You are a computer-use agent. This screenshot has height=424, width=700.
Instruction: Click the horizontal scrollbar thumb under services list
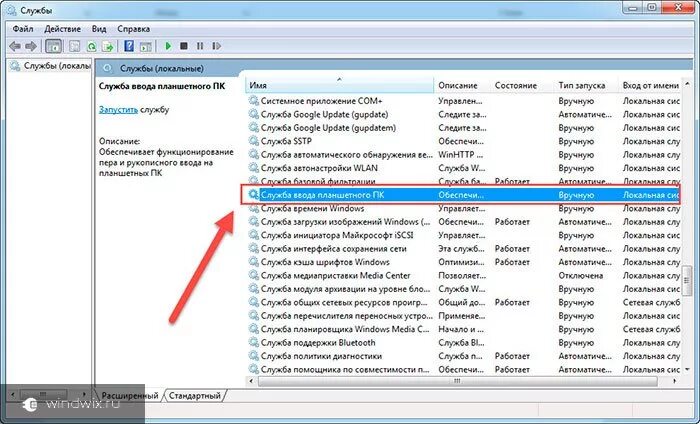pos(457,381)
